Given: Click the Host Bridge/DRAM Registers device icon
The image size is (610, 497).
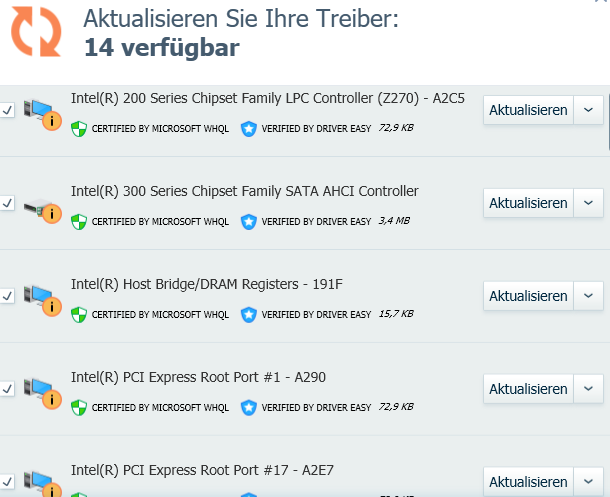Looking at the screenshot, I should pyautogui.click(x=42, y=301).
